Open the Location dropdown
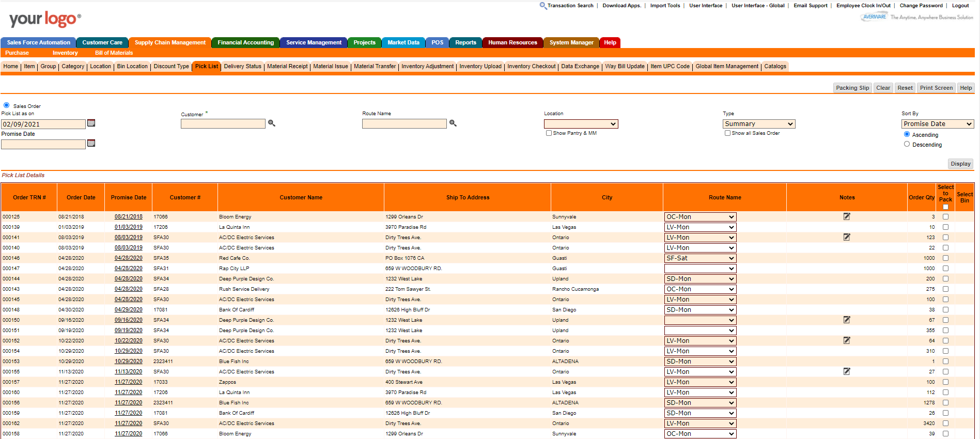 581,124
